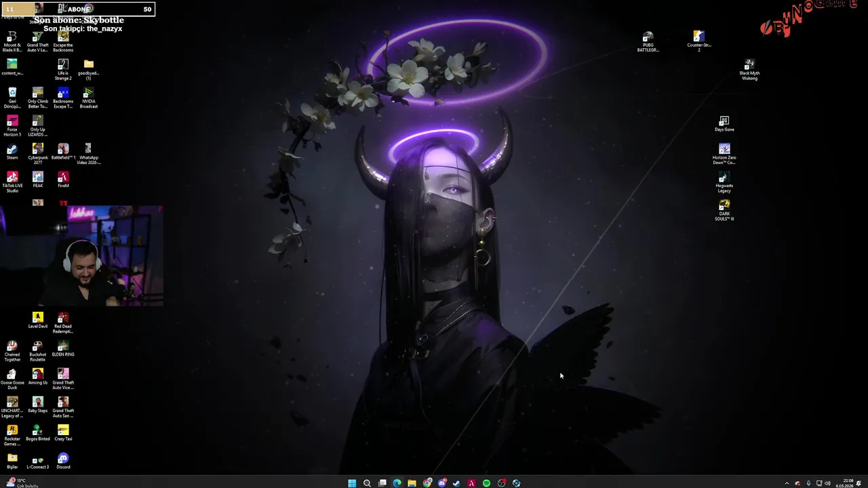Launch Grand Theft Auto Vice City shortcut

[63, 380]
